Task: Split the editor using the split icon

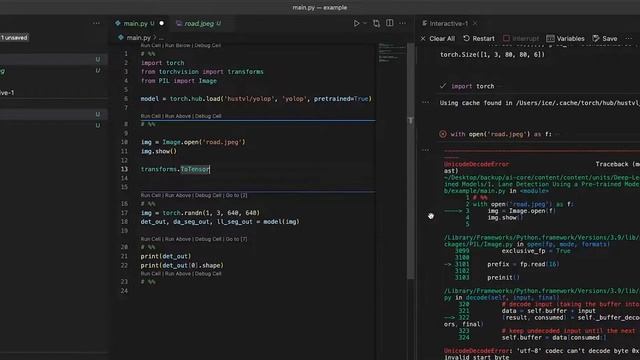Action: (390, 23)
